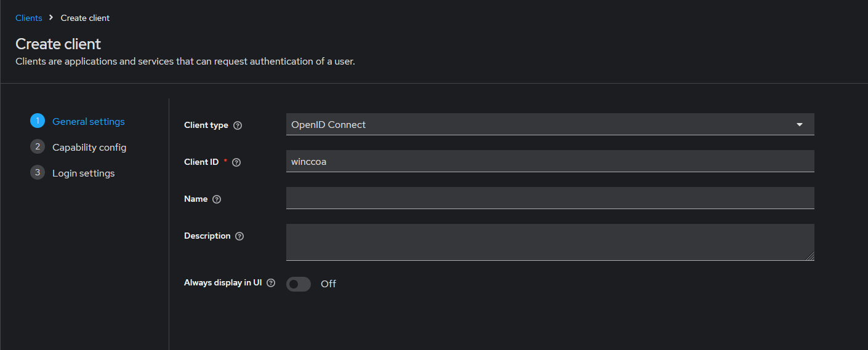Click help icon next to Name label
The width and height of the screenshot is (868, 350).
coord(216,199)
